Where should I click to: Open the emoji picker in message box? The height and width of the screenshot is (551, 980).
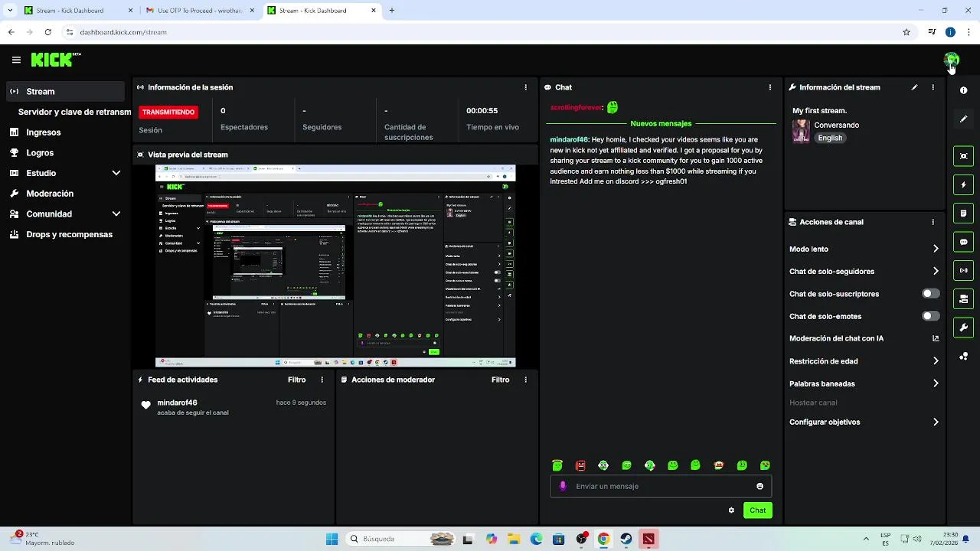[x=759, y=486]
